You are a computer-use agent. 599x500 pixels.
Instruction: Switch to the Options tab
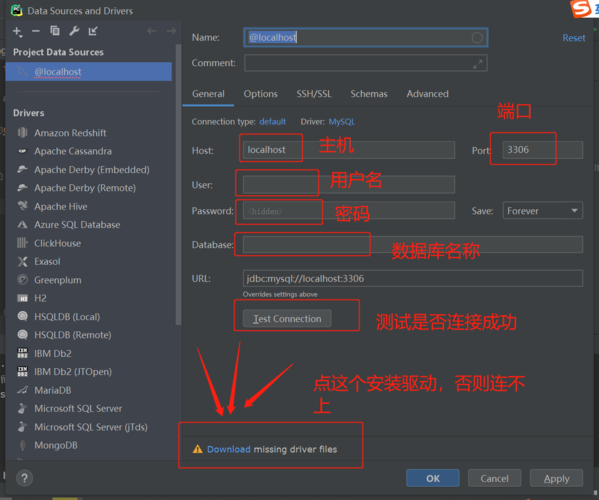coord(261,94)
